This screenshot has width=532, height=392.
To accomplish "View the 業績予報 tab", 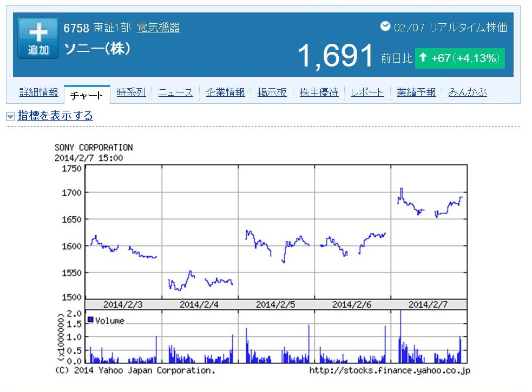I will tap(416, 92).
